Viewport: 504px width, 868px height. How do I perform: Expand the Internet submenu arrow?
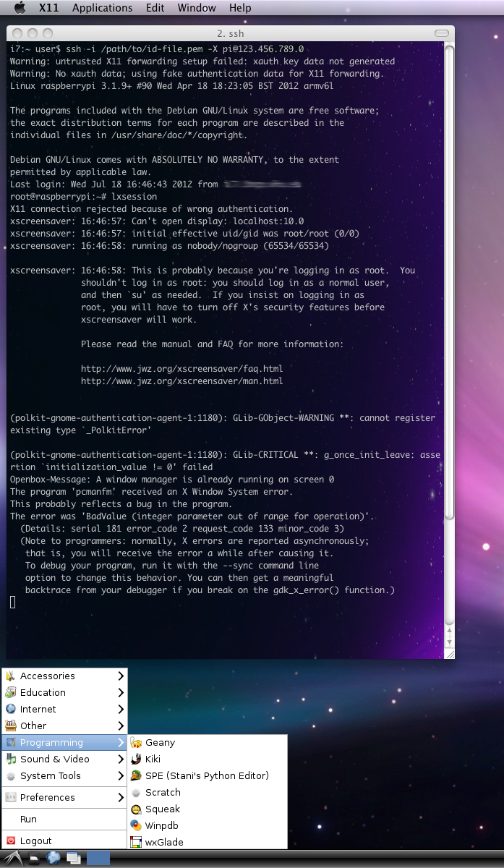point(121,709)
